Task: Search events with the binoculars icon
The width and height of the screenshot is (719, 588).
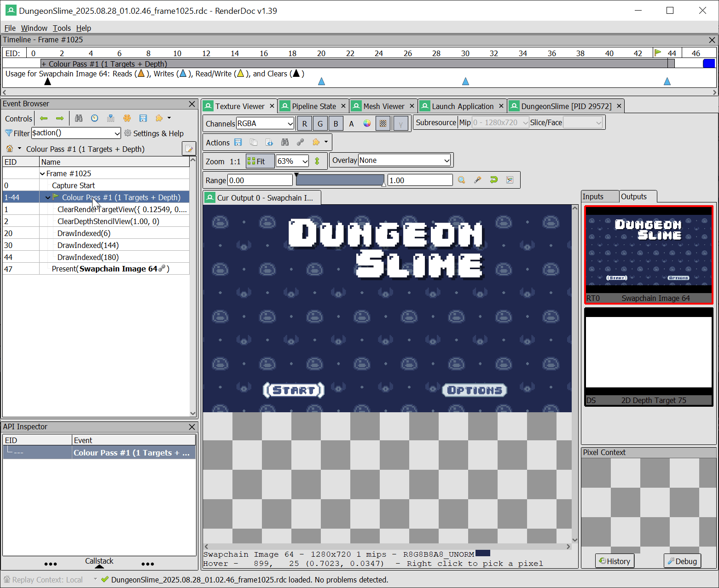Action: click(x=79, y=118)
